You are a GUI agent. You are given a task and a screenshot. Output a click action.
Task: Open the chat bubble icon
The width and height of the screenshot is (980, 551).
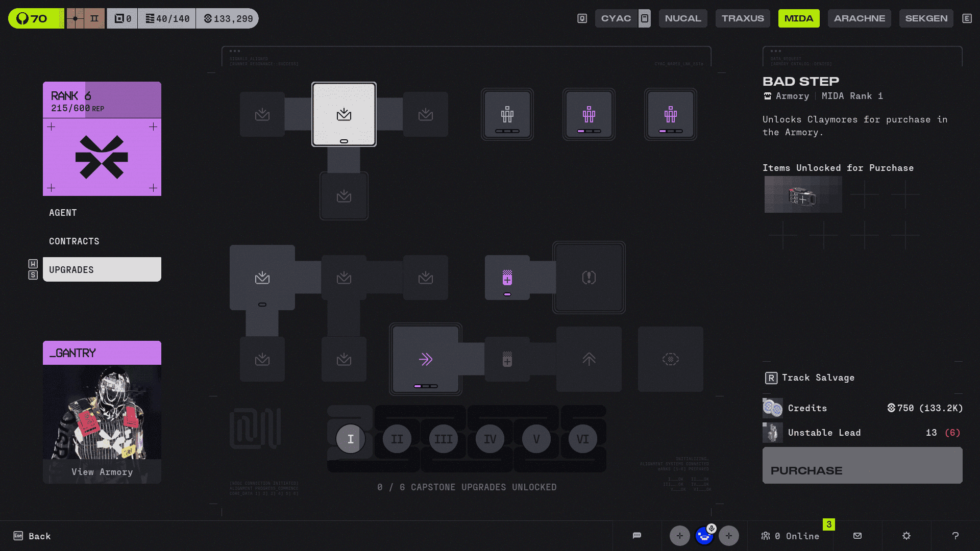point(636,536)
